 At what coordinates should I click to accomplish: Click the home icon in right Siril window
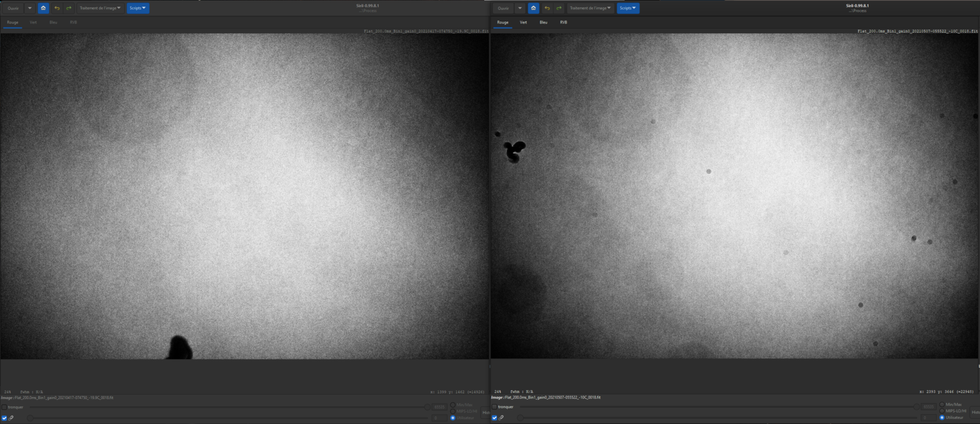533,8
